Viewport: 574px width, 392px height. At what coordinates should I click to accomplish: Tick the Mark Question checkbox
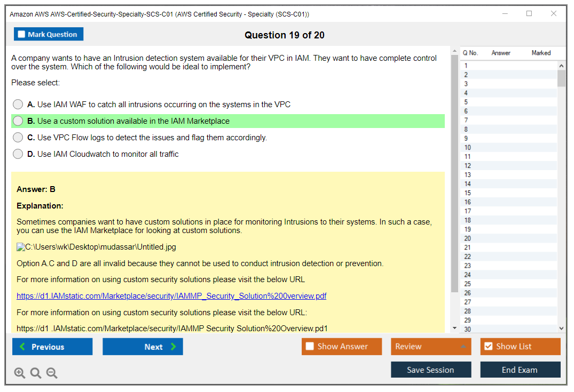coord(22,34)
